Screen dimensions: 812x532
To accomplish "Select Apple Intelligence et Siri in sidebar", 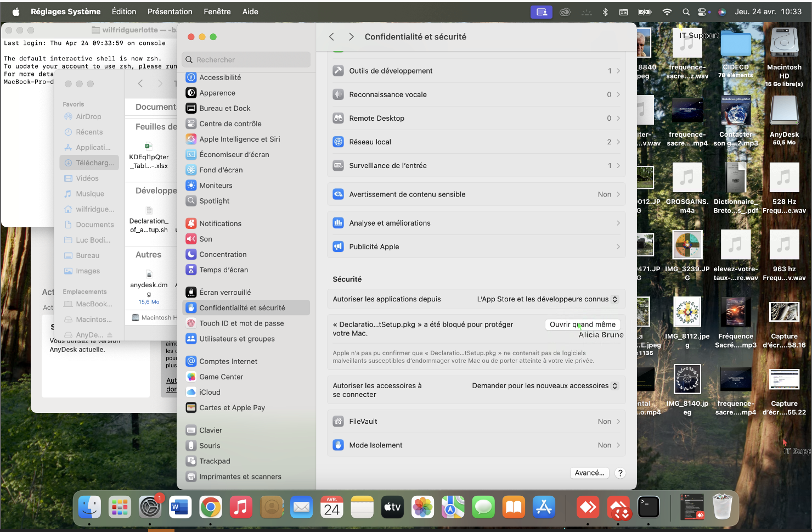I will 239,139.
